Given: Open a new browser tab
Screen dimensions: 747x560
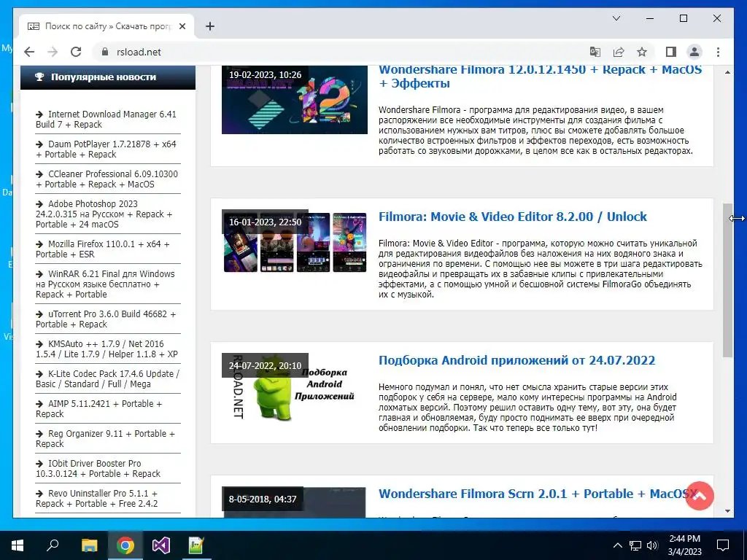Looking at the screenshot, I should point(210,26).
